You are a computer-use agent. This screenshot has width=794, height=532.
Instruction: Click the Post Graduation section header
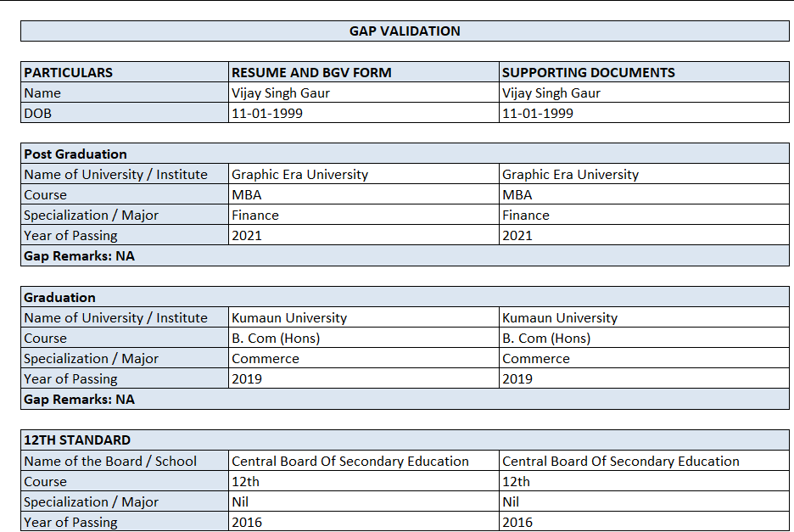pyautogui.click(x=405, y=154)
